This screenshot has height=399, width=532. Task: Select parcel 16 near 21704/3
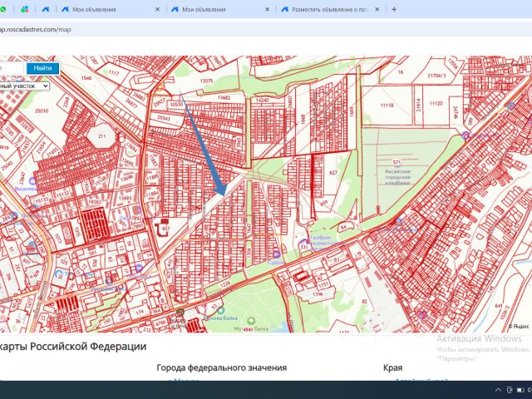(x=401, y=72)
